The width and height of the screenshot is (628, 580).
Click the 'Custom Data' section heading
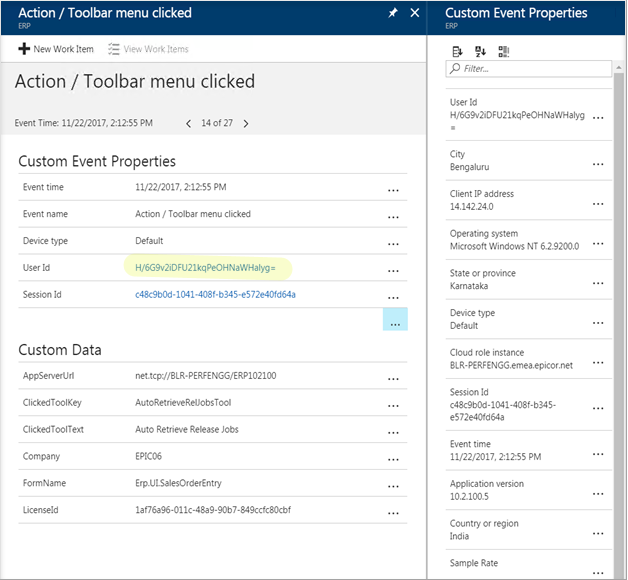coord(60,350)
